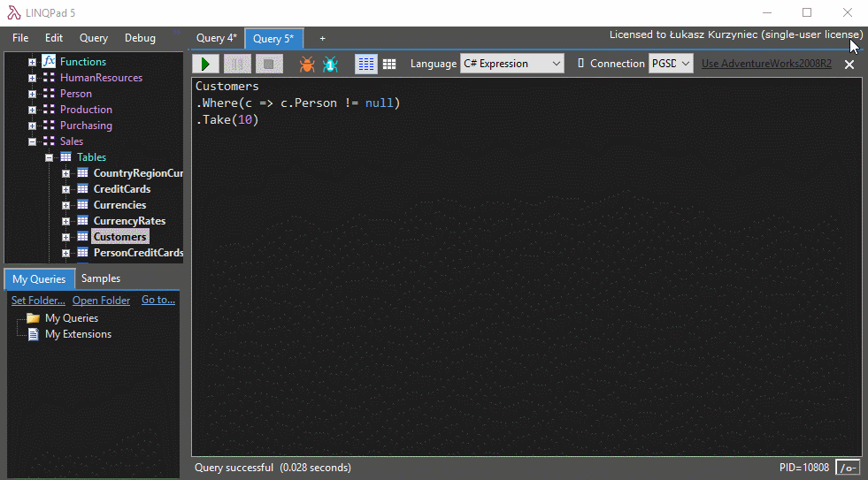Run the query with green Execute button
Image resolution: width=868 pixels, height=480 pixels.
[205, 65]
